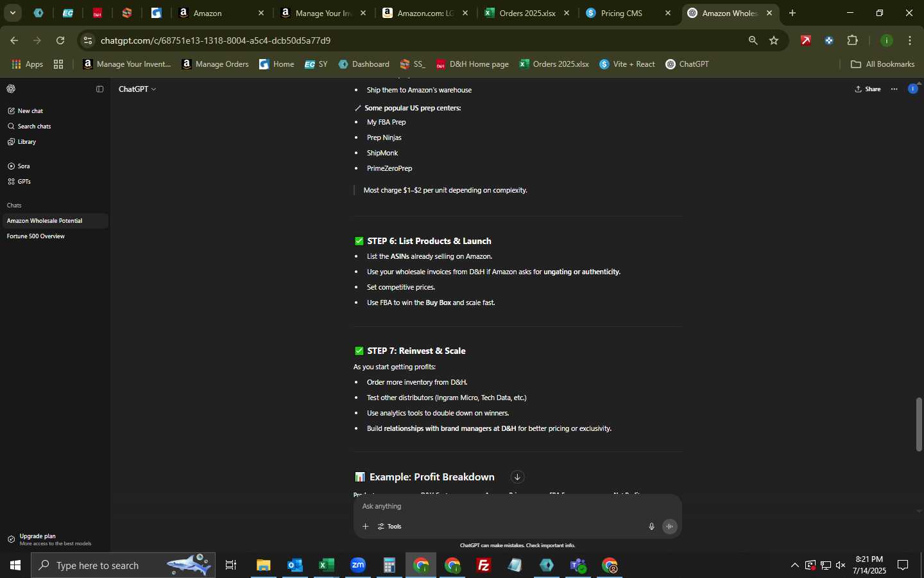Viewport: 924px width, 578px height.
Task: Open Zoom from the taskbar
Action: point(358,565)
